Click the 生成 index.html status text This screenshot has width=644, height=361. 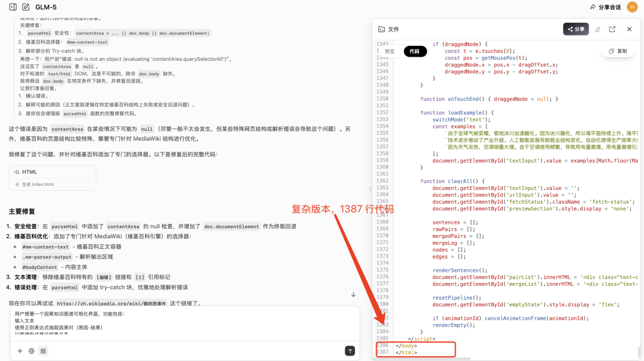click(x=38, y=184)
